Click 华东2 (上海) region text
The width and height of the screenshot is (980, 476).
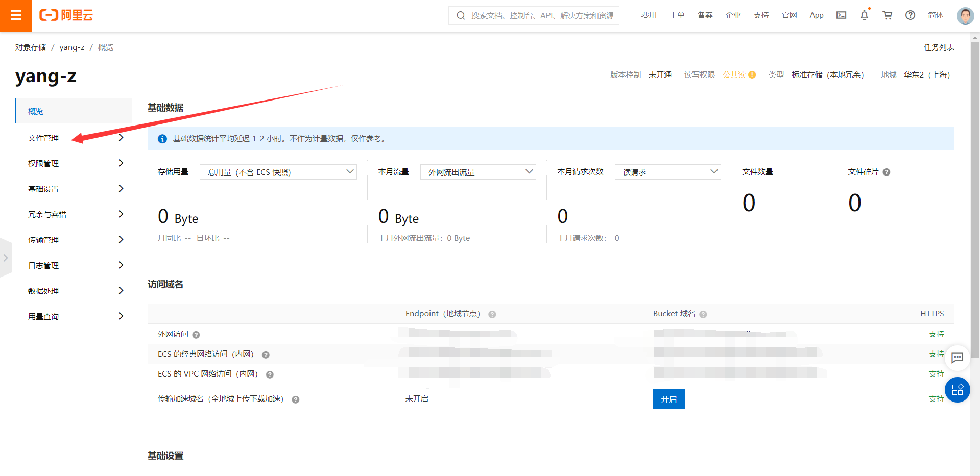tap(926, 75)
